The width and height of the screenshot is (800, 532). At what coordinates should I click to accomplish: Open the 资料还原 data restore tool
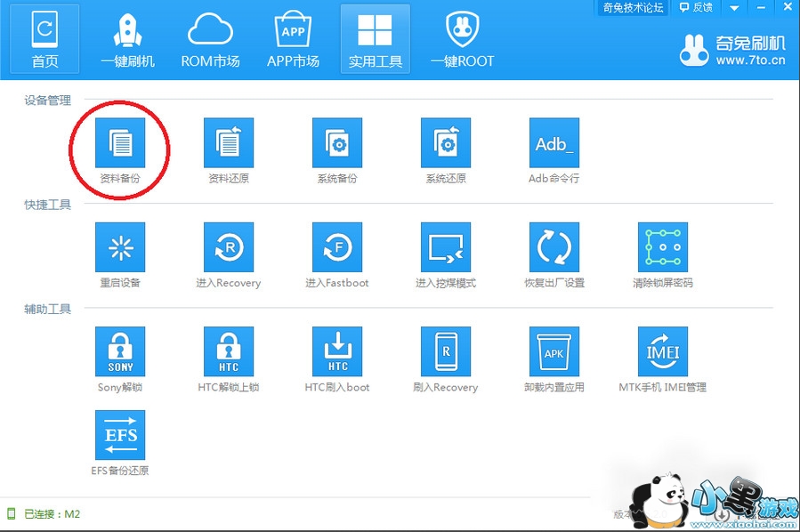click(229, 143)
